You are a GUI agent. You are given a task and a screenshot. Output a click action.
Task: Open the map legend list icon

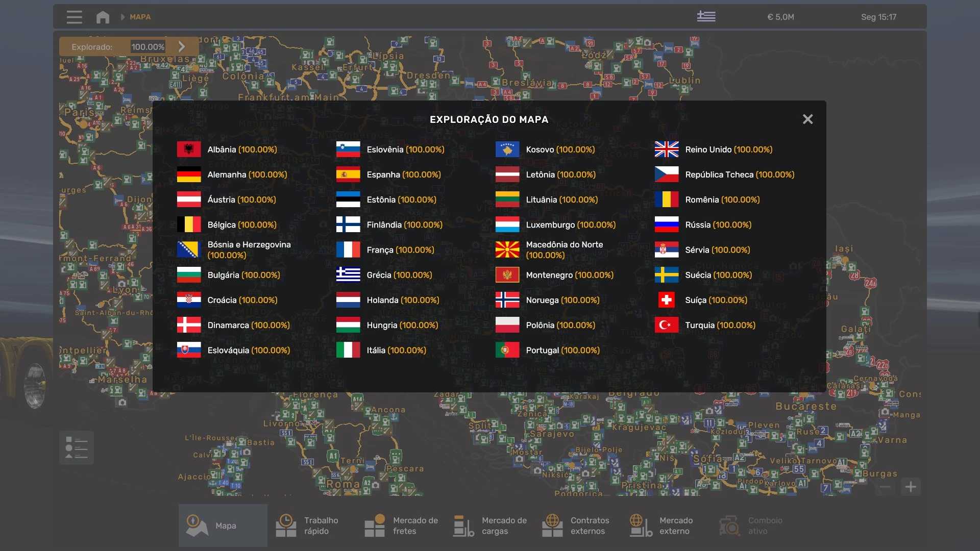(77, 447)
